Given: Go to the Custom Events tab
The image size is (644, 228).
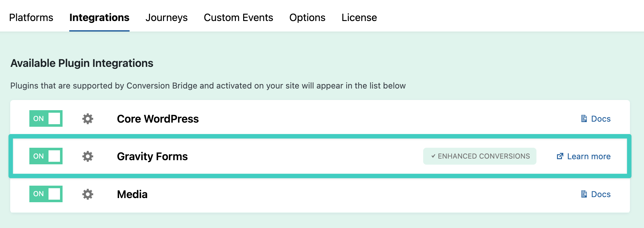Looking at the screenshot, I should click(238, 18).
